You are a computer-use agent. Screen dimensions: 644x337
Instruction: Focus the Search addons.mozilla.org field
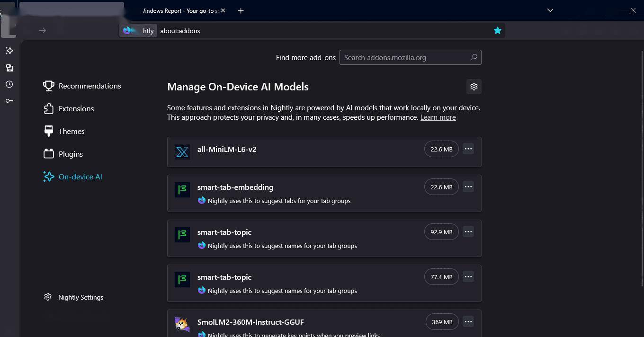point(410,57)
